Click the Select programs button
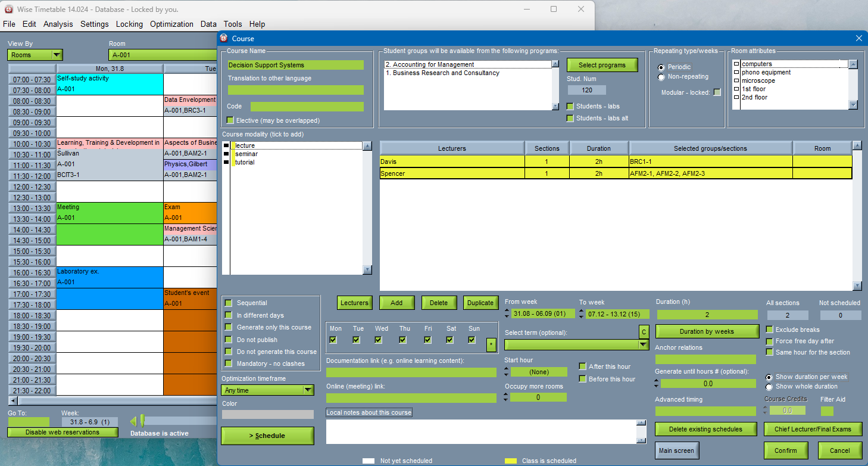Viewport: 868px width, 466px height. click(602, 65)
